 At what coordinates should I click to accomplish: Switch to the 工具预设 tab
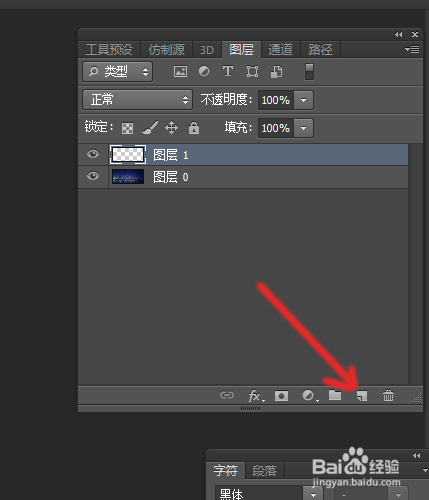click(x=109, y=50)
